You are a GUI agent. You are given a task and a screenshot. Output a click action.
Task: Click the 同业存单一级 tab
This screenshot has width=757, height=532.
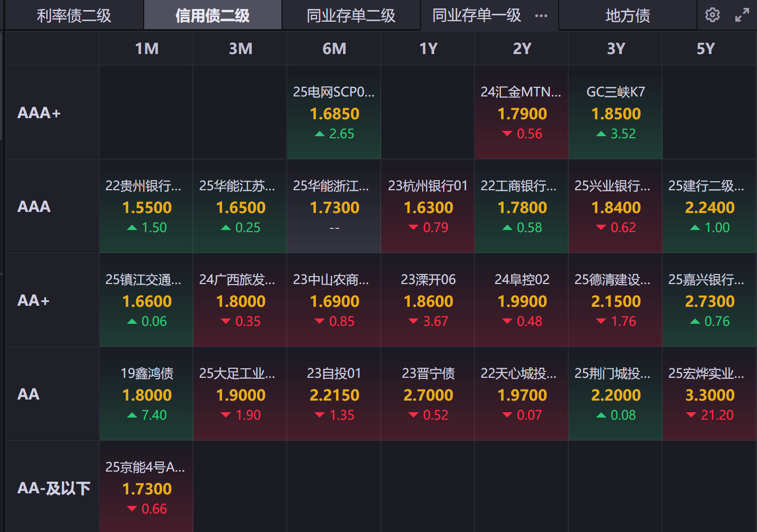click(x=477, y=16)
